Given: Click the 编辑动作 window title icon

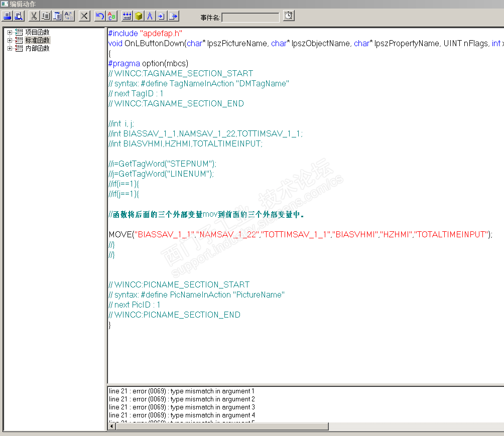Looking at the screenshot, I should tap(5, 4).
